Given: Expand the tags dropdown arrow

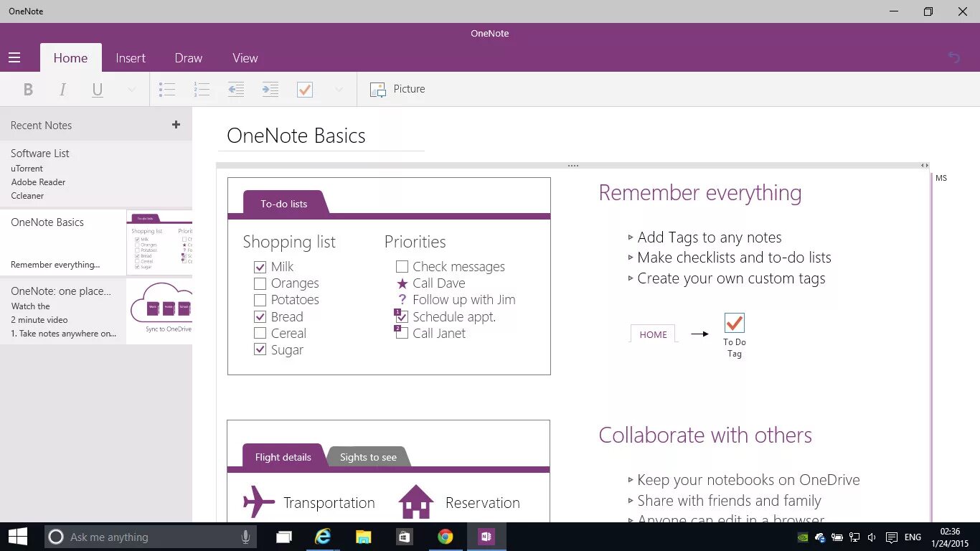Looking at the screenshot, I should (x=339, y=90).
